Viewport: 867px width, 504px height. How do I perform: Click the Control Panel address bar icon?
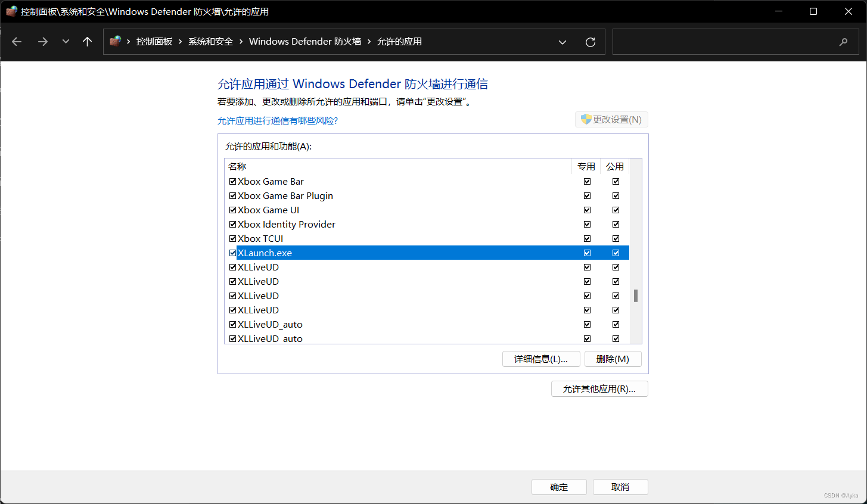116,41
